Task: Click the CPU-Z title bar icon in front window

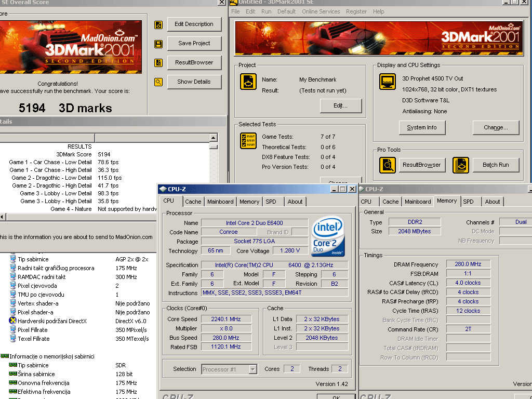Action: (163, 189)
